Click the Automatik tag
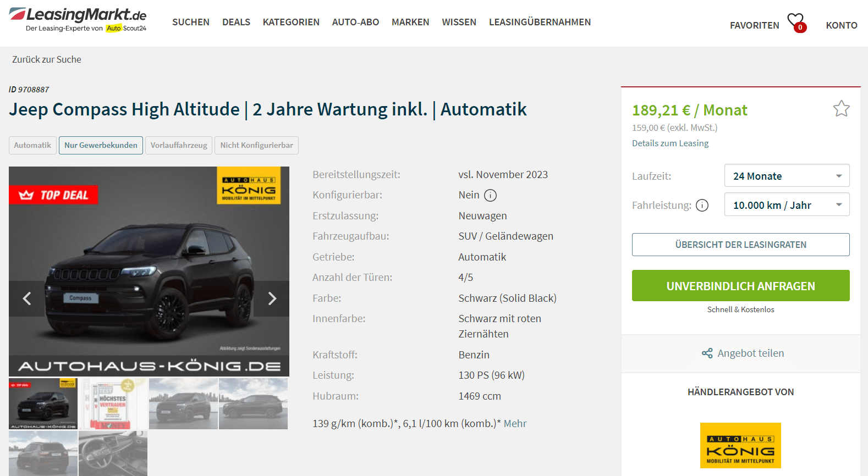Screen dimensions: 868x476 32,145
